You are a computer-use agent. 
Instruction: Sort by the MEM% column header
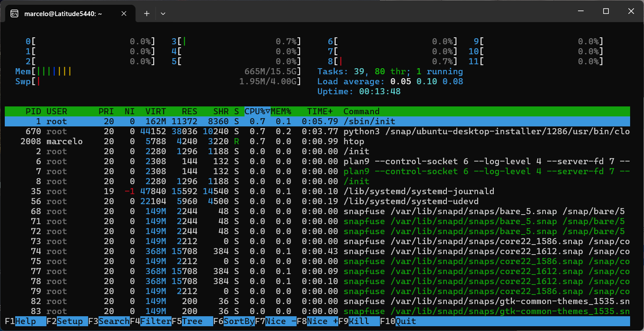[x=281, y=112]
